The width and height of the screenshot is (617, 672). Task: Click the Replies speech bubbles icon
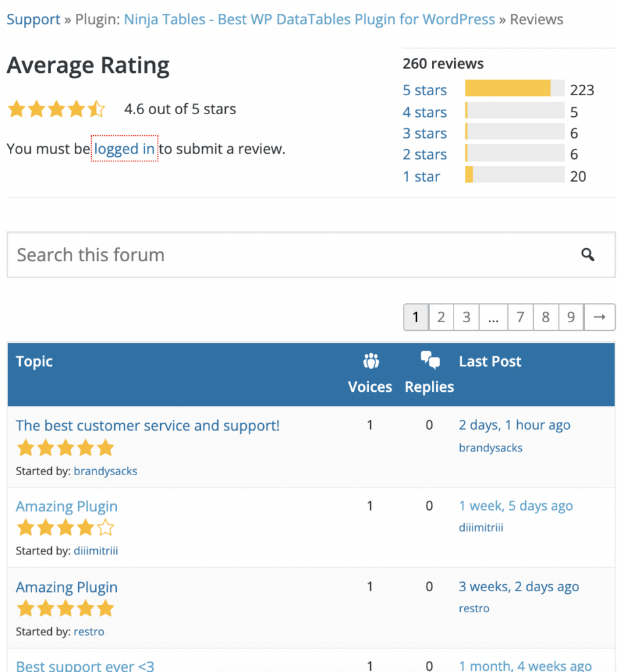point(430,360)
